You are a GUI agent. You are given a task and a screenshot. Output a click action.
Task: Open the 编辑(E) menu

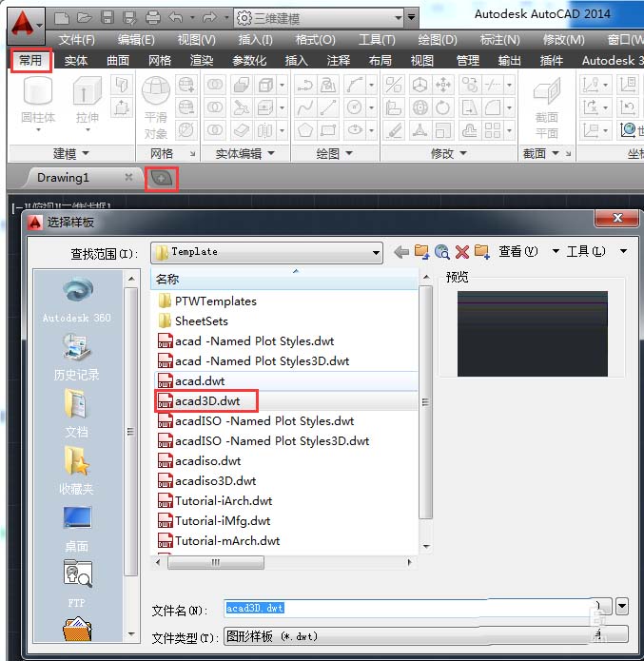(136, 40)
